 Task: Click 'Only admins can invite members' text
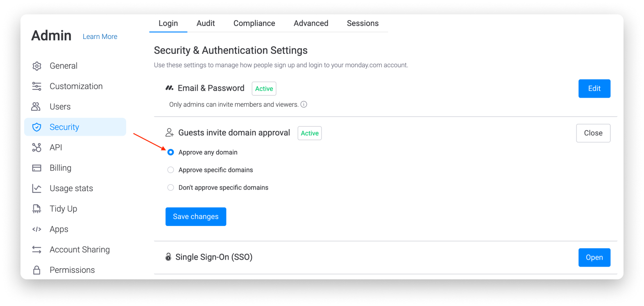234,105
